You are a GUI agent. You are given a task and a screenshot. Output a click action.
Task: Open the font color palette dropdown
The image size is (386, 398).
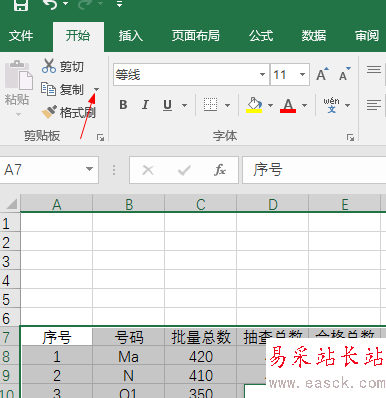[304, 105]
